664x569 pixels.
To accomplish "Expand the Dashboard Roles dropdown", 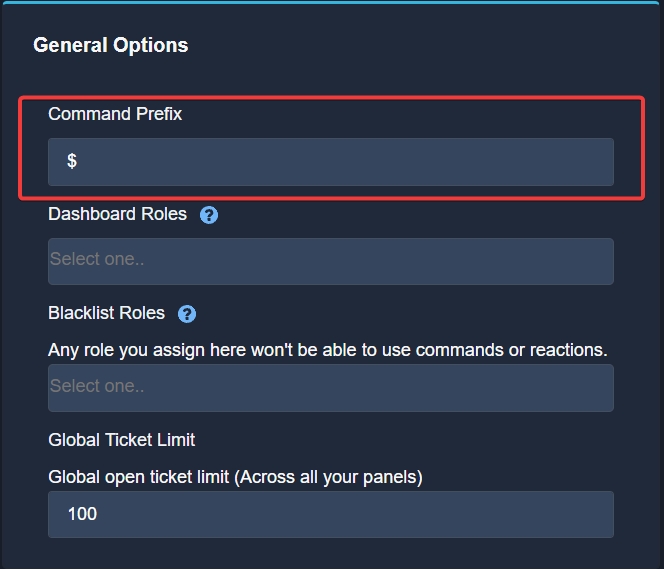I will (331, 261).
